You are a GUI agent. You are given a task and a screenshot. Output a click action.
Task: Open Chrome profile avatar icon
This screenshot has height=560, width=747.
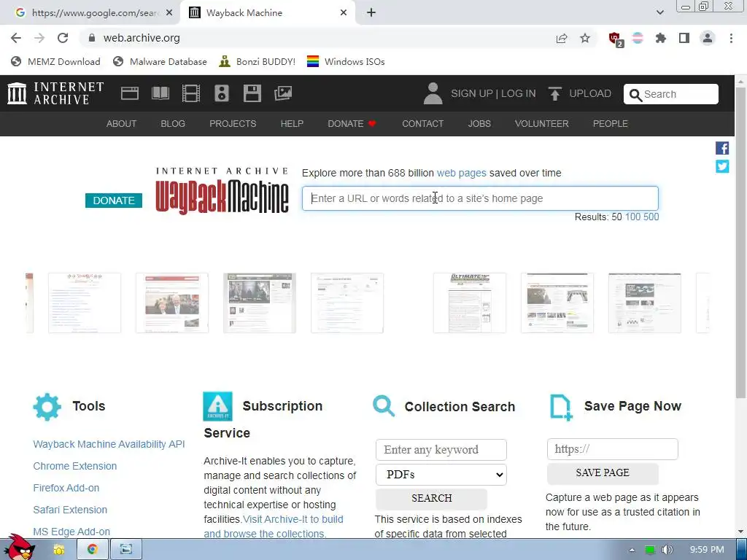708,38
